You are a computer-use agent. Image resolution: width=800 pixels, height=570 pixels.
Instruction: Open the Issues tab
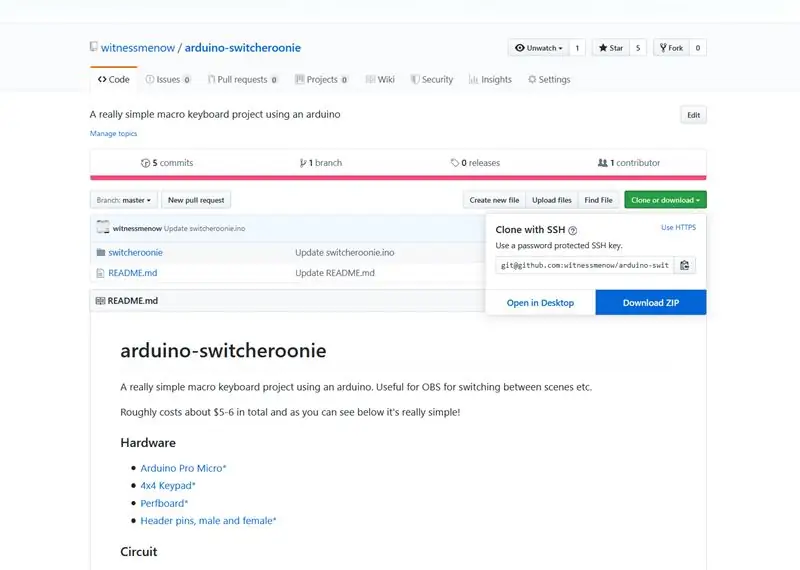tap(168, 80)
